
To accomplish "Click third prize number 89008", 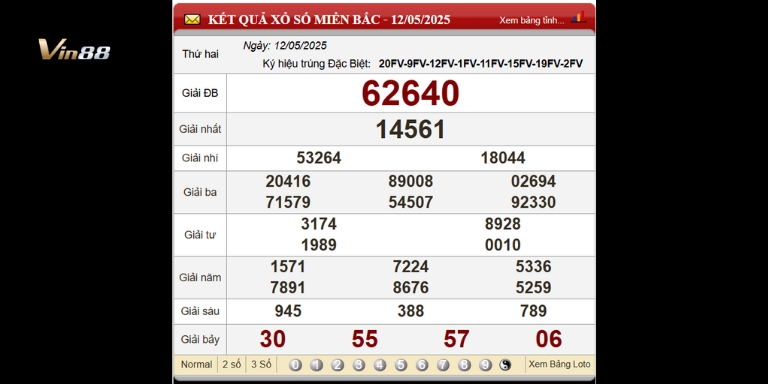I will tap(410, 181).
